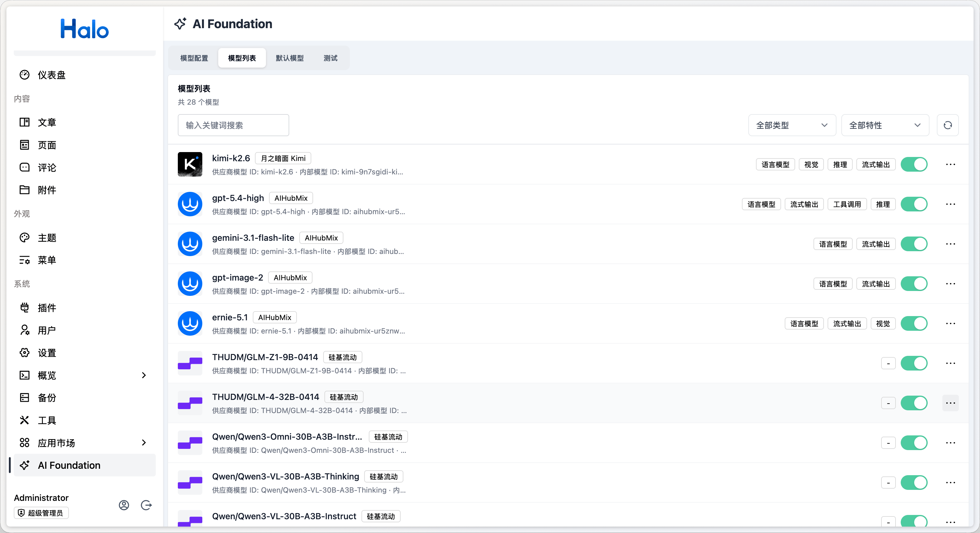Open 设置 settings gear

click(x=84, y=353)
